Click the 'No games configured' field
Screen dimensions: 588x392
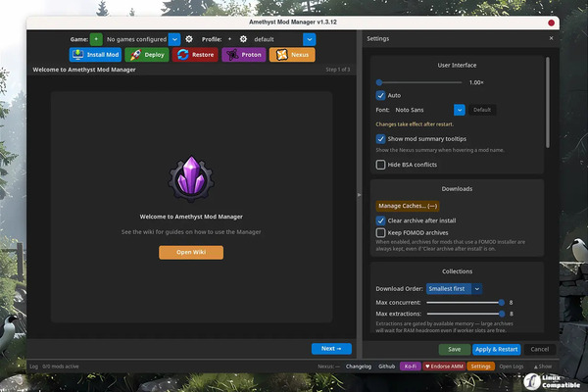[136, 39]
